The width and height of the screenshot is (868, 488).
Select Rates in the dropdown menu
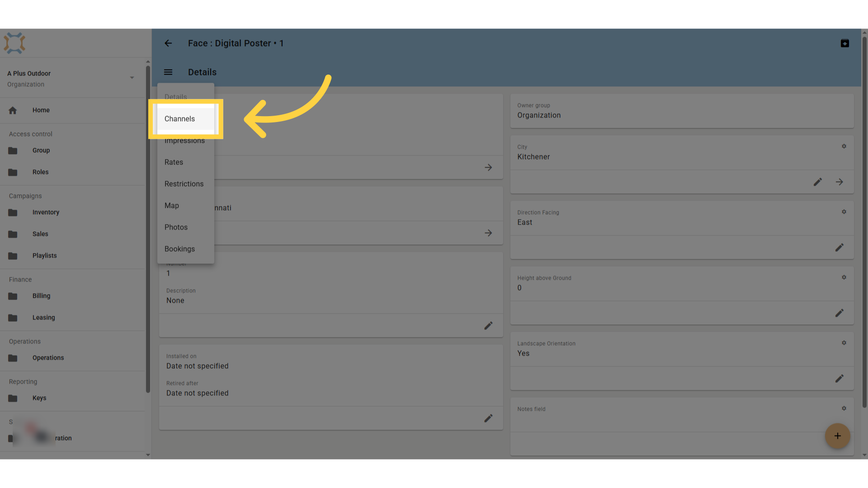[x=185, y=162]
